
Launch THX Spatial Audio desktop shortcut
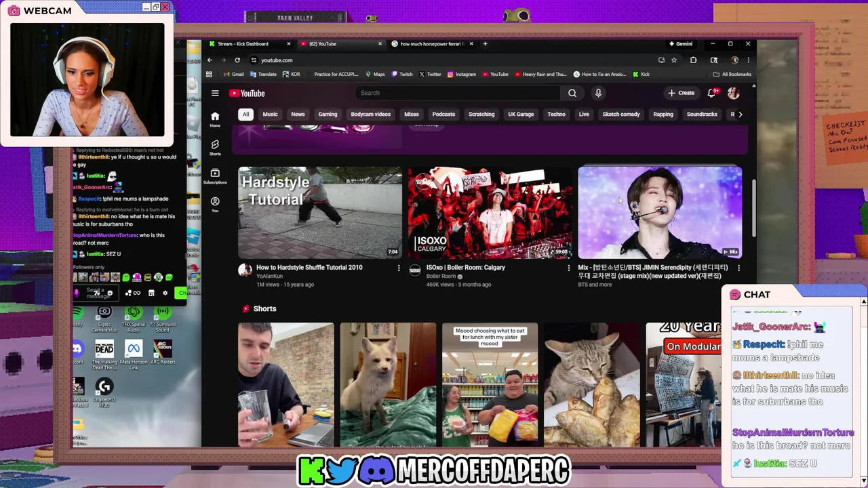click(x=134, y=319)
